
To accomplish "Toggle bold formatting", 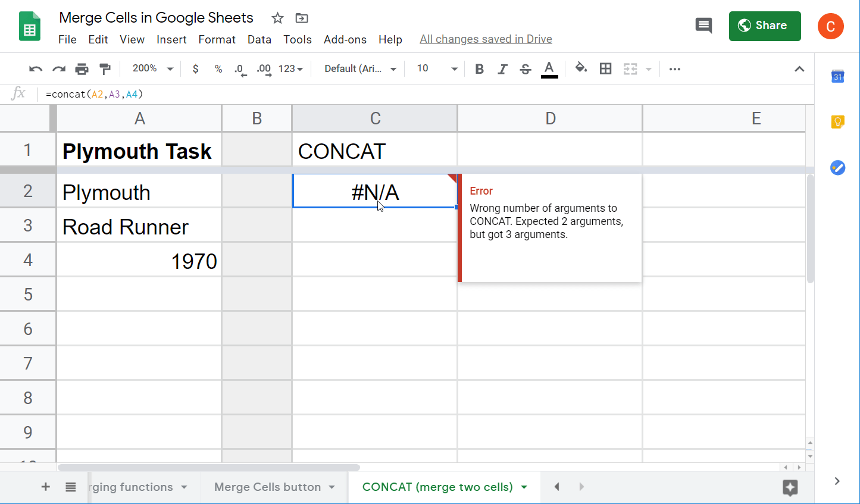I will (479, 68).
